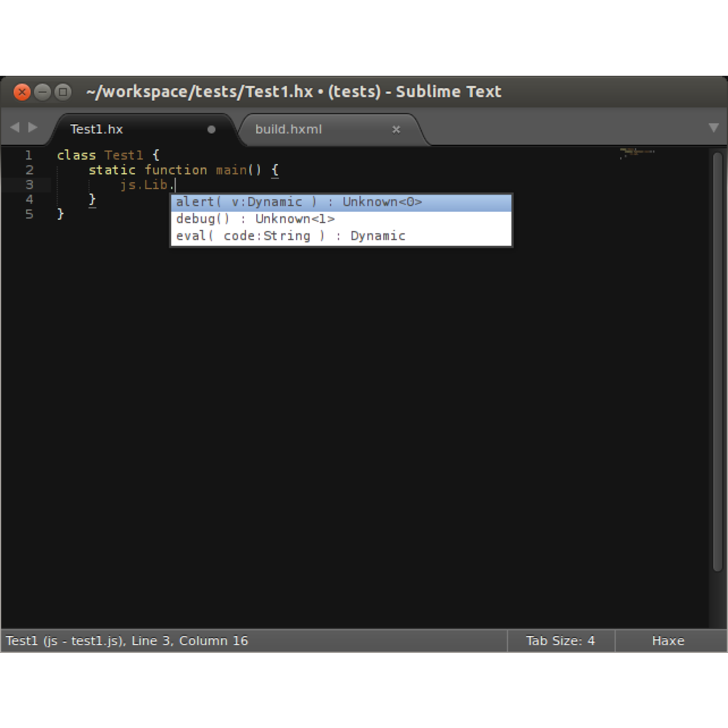Click the forward navigation arrow near the tabs
Image resolution: width=728 pixels, height=728 pixels.
(x=33, y=127)
